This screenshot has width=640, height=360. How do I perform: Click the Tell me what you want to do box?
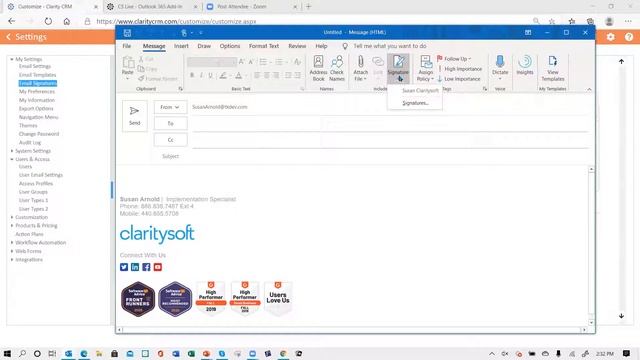[390, 46]
